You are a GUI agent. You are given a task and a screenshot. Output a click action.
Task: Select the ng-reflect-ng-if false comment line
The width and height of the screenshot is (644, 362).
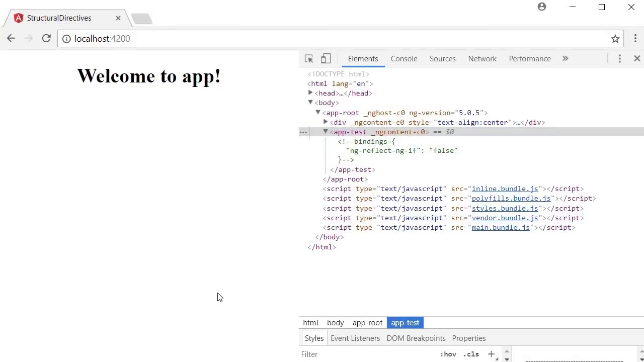point(402,151)
